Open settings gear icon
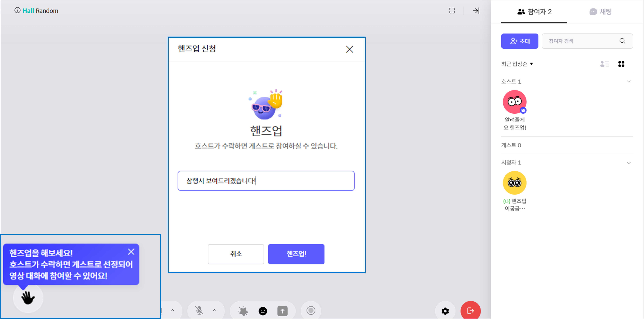 coord(445,311)
